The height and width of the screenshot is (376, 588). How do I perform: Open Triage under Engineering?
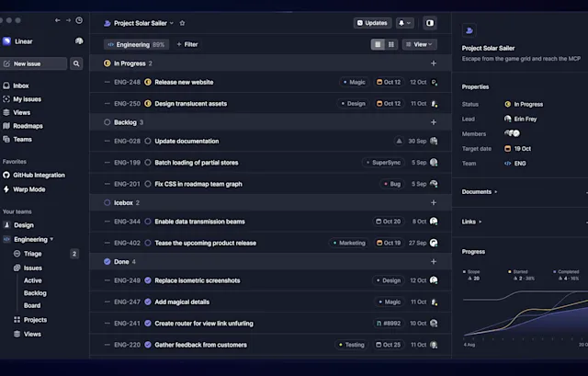28,254
